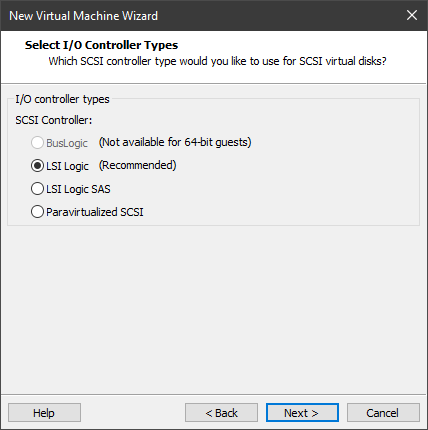Open the Help button
This screenshot has height=430, width=428.
click(44, 413)
